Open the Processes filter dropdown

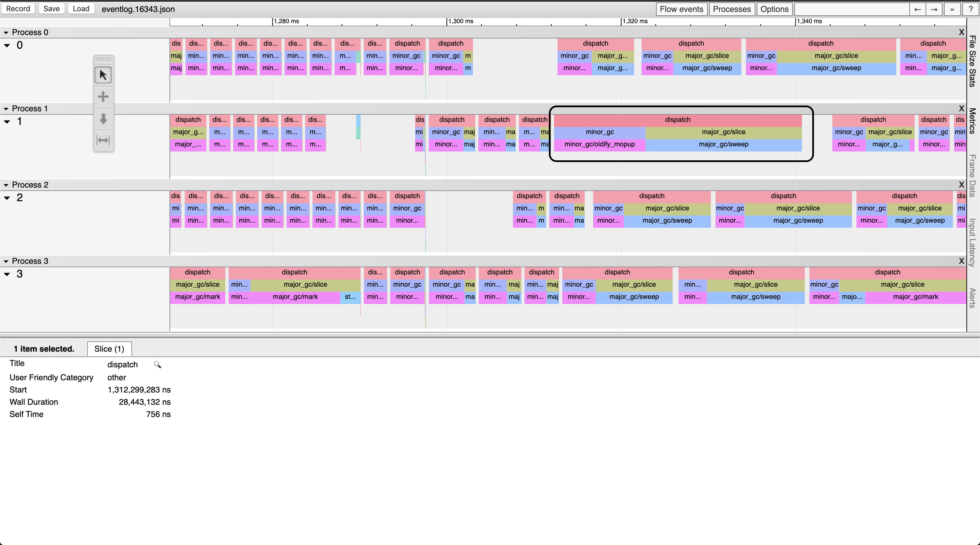[x=731, y=9]
